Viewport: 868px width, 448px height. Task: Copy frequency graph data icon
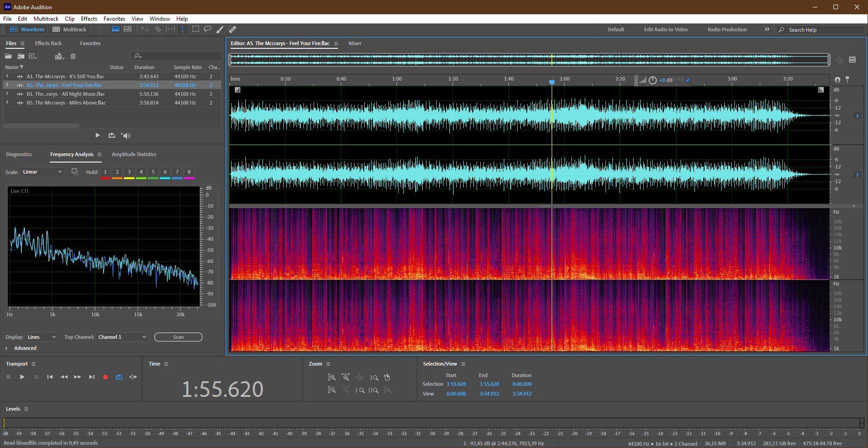[x=75, y=172]
